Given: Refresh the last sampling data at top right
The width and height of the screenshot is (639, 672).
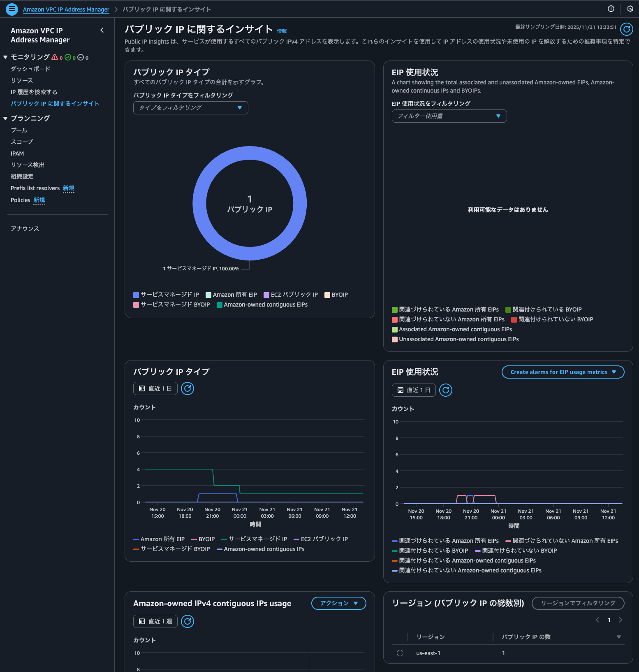Looking at the screenshot, I should click(626, 29).
